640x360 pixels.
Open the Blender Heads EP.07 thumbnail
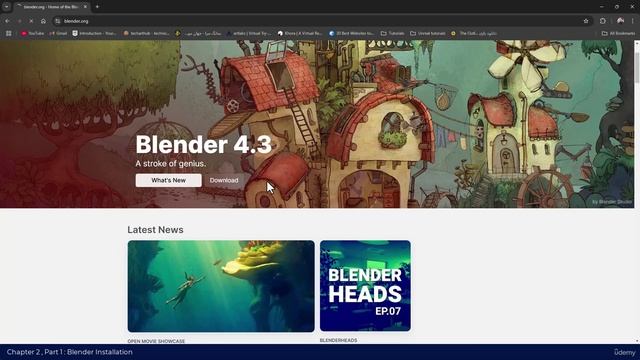coord(365,286)
